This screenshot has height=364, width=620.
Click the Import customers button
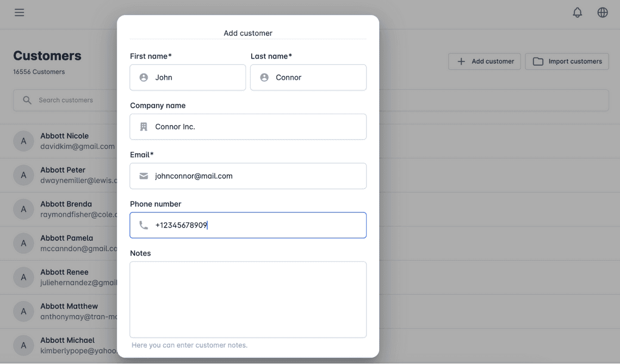567,61
